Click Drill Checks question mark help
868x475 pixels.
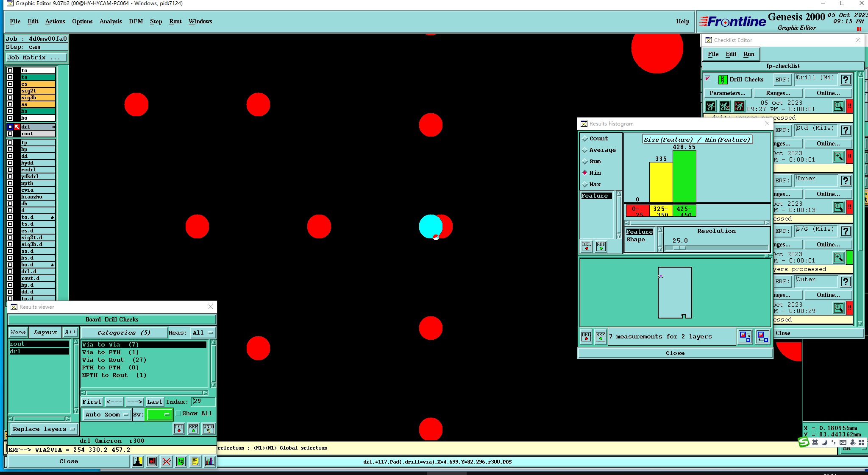point(846,80)
